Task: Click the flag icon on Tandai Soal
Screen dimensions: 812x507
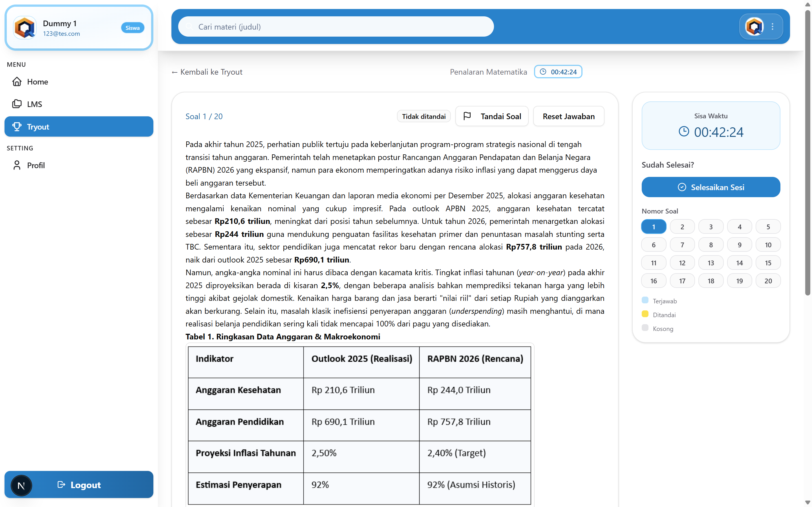Action: [467, 116]
